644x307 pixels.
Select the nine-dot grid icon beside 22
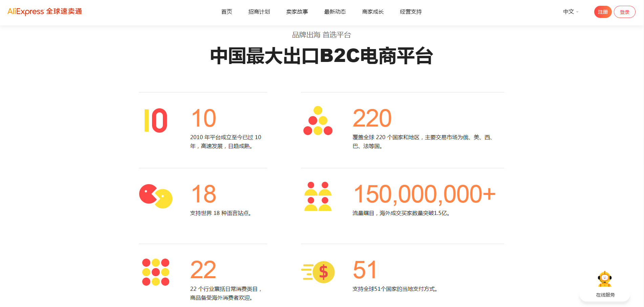coord(156,271)
